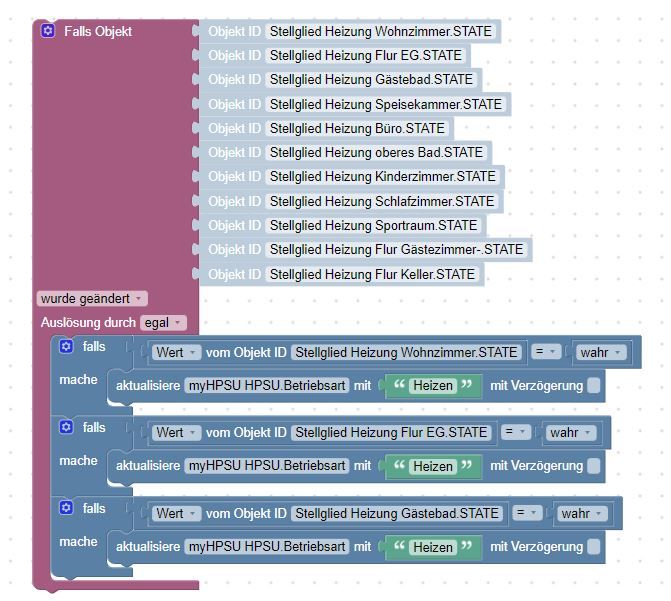Open Wert dropdown in Wohnzimmer condition
The height and width of the screenshot is (601, 671).
pos(176,352)
